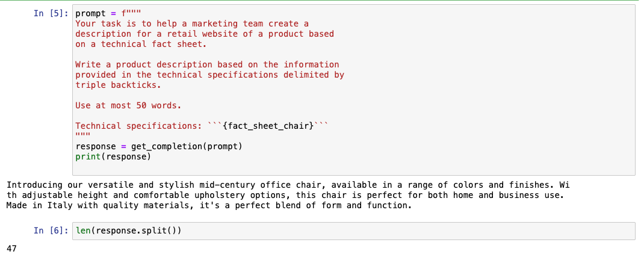644x278 pixels.
Task: Click the line 'print(response)'
Action: click(x=113, y=156)
